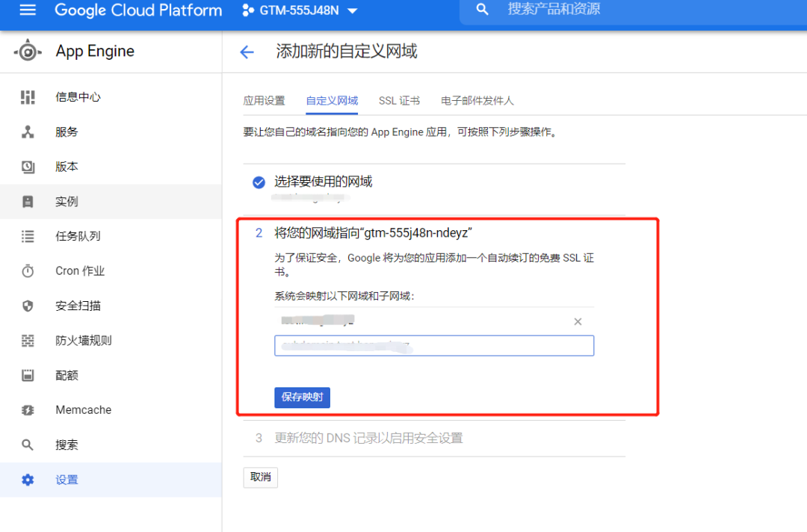Expand step 3 更新您的 DNS 记录
This screenshot has width=807, height=532.
tap(368, 438)
